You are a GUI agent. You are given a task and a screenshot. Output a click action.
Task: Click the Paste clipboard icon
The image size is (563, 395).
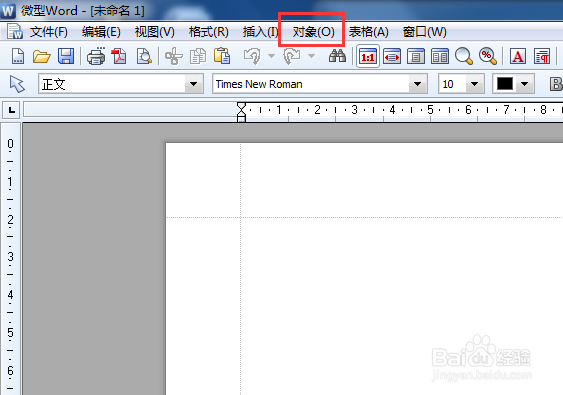coord(222,56)
